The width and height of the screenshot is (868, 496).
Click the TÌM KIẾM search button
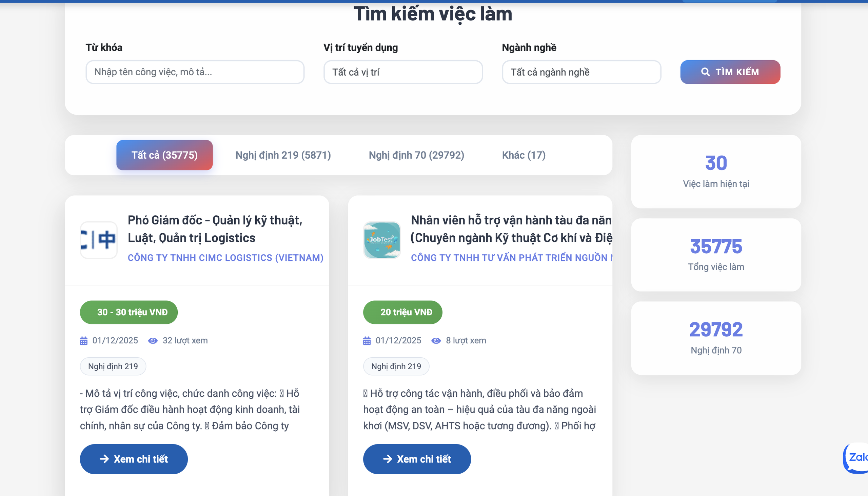point(730,72)
